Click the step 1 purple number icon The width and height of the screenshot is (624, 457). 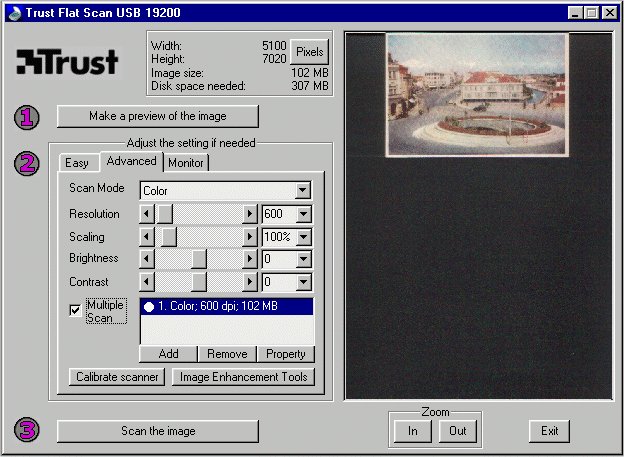click(28, 117)
